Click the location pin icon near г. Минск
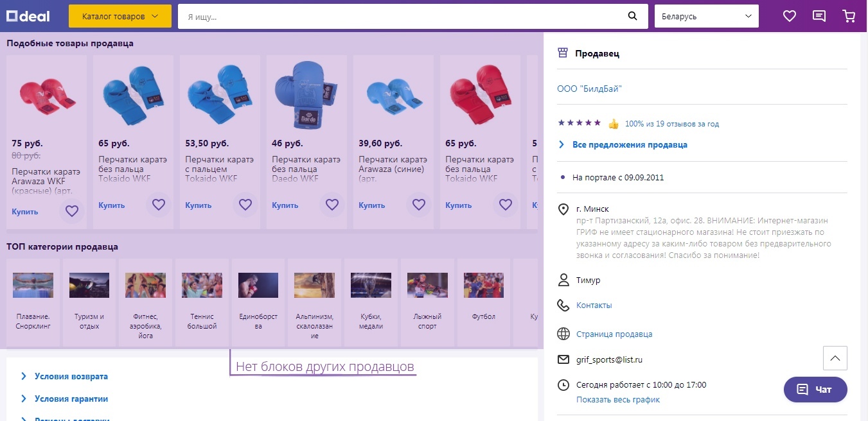Viewport: 868px width, 421px height. pos(563,209)
